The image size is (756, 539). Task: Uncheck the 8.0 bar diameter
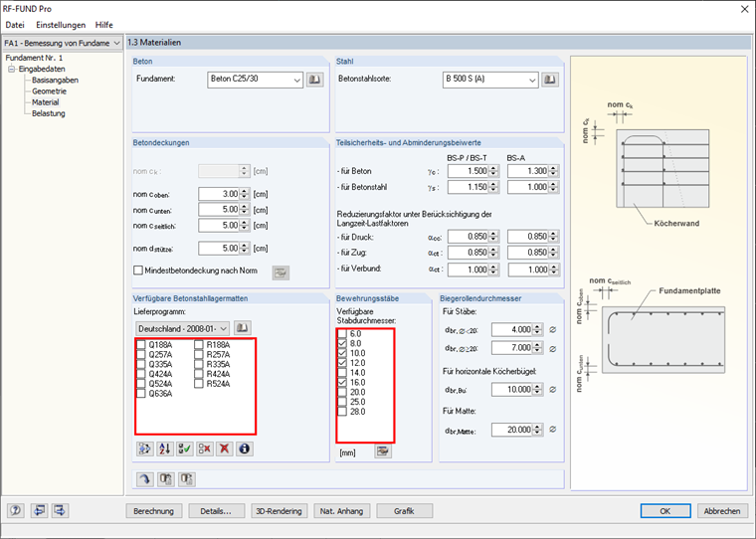tap(342, 343)
